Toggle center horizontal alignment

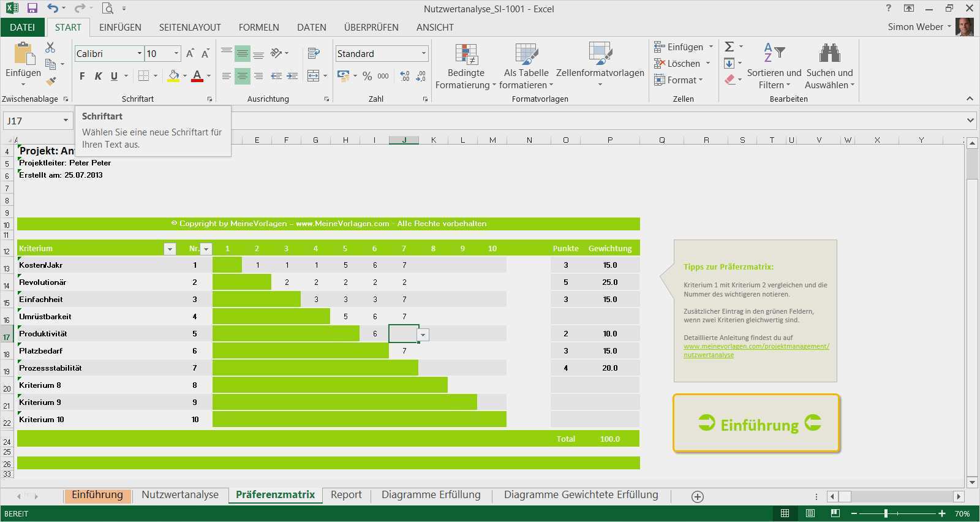[x=243, y=76]
